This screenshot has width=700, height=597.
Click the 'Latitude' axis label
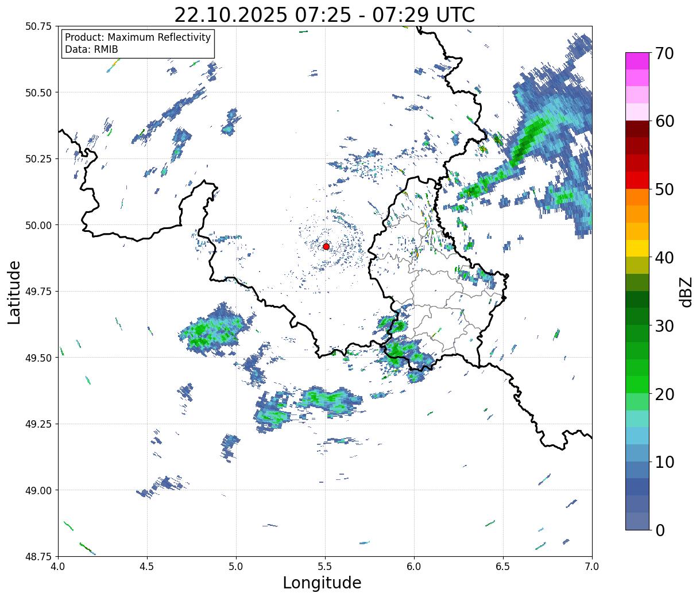[x=14, y=292]
